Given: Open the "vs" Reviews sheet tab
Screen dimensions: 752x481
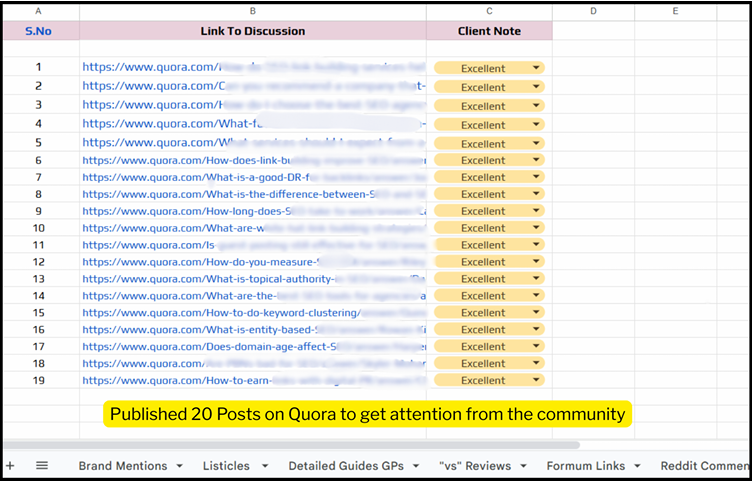Looking at the screenshot, I should tap(476, 466).
